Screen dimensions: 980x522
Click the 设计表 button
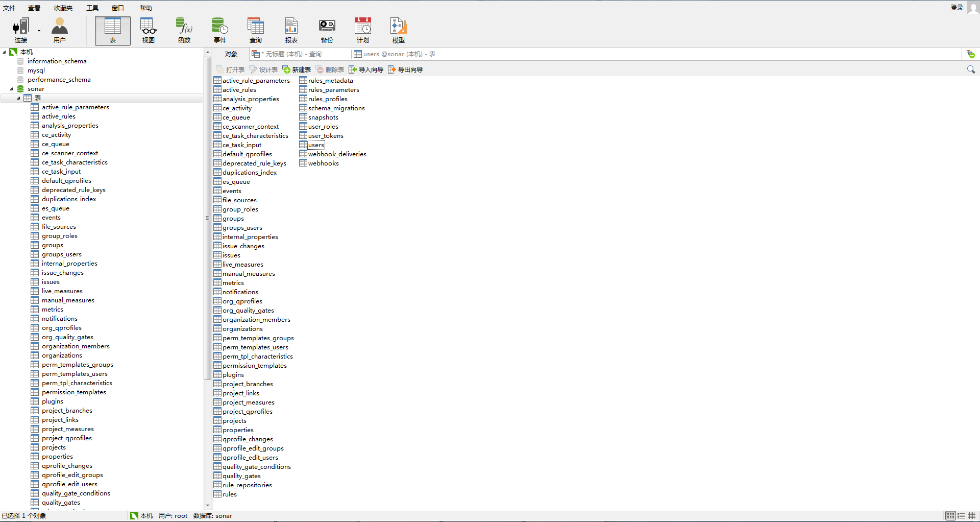click(x=263, y=69)
